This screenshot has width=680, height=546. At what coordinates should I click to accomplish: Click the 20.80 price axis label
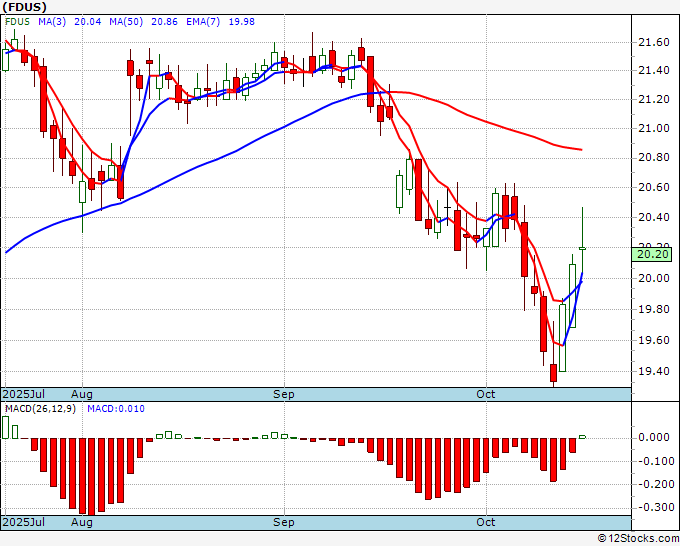click(x=654, y=158)
